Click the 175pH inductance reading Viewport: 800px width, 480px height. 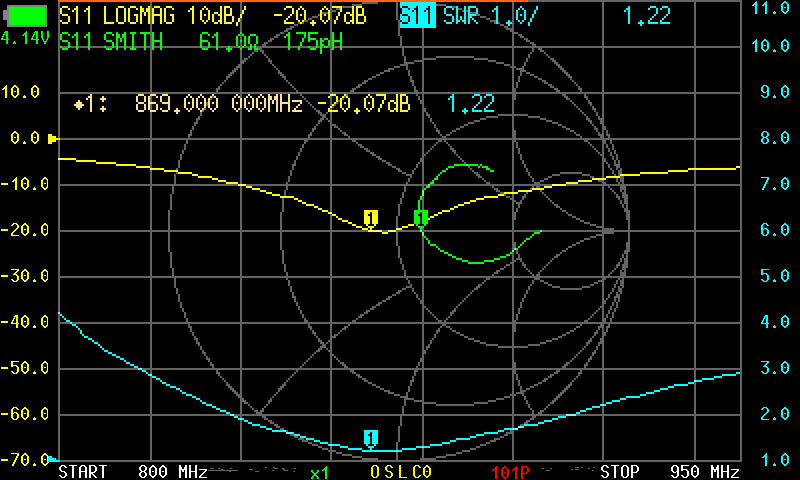point(313,41)
